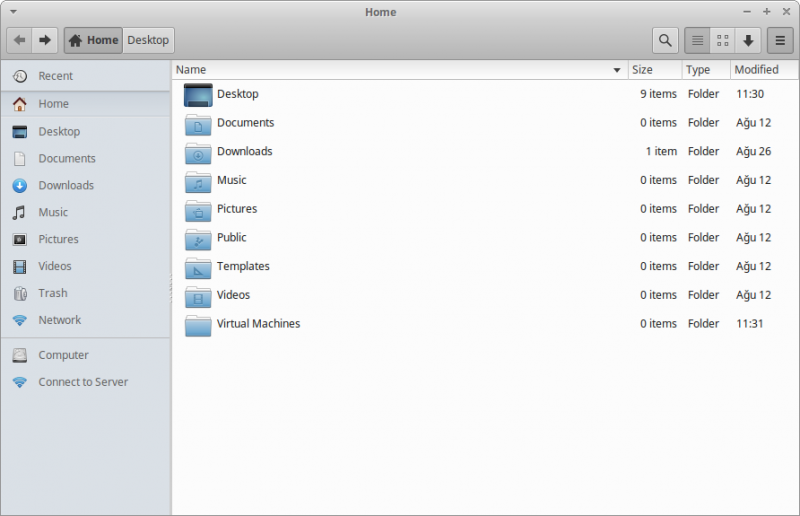800x516 pixels.
Task: Click the Public folder name text
Action: pyautogui.click(x=232, y=238)
